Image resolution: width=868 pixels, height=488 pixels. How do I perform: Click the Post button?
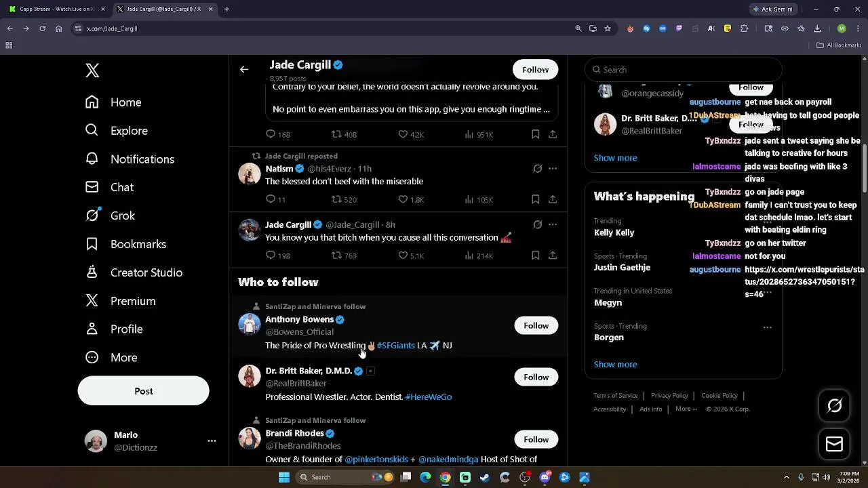[144, 391]
